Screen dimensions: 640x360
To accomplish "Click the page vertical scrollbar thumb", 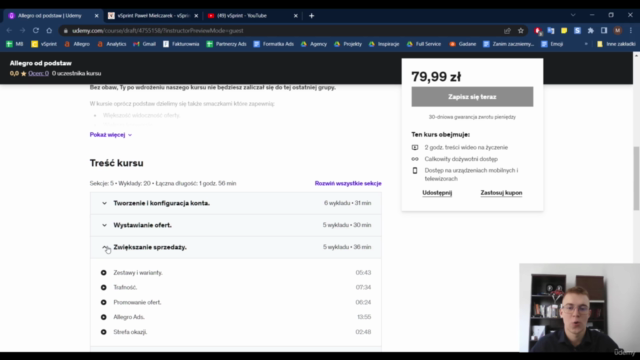I will pyautogui.click(x=636, y=179).
